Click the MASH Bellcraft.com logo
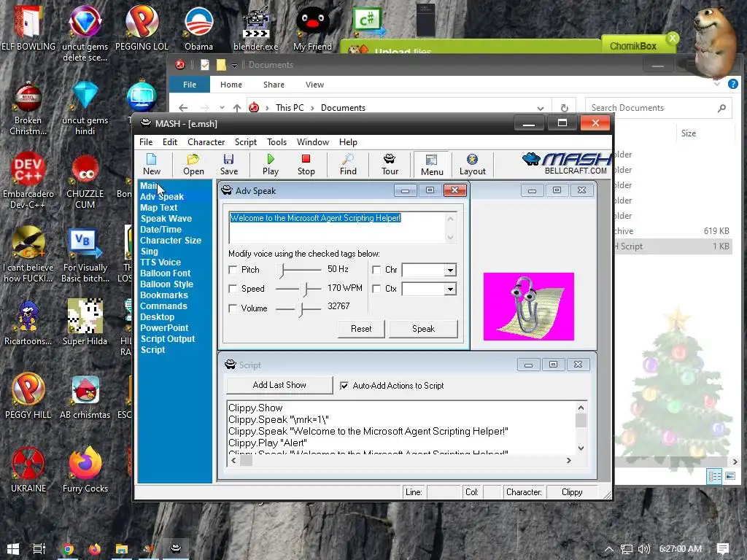Image resolution: width=747 pixels, height=560 pixels. [x=567, y=164]
